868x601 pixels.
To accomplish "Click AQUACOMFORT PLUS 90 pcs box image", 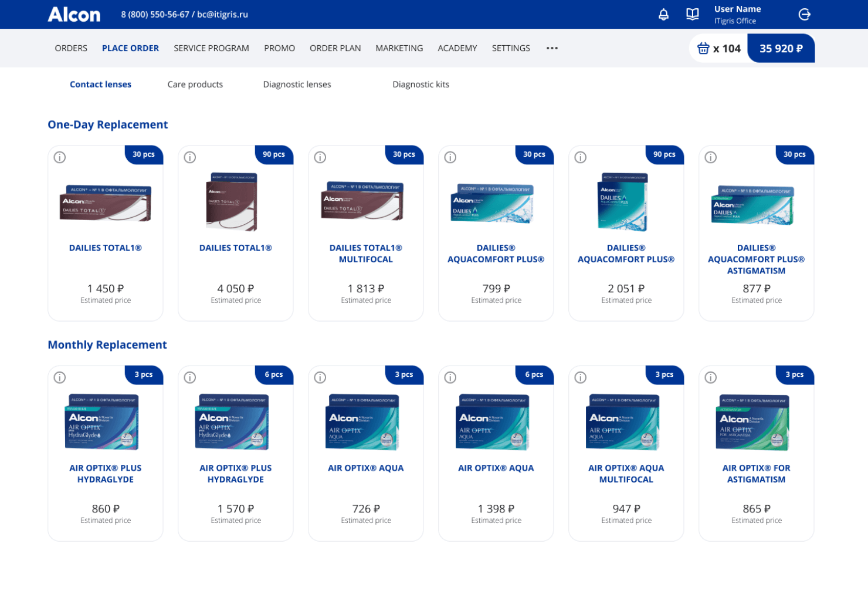I will pyautogui.click(x=623, y=202).
